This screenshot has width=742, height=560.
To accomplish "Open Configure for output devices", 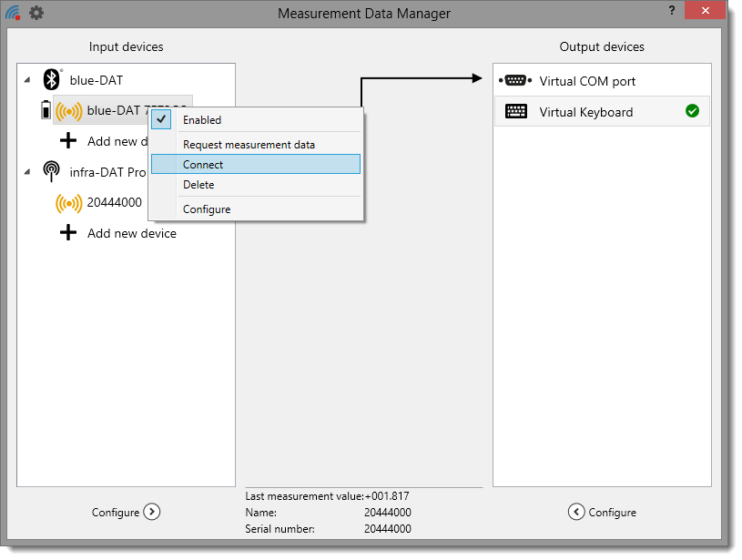I will pos(602,512).
